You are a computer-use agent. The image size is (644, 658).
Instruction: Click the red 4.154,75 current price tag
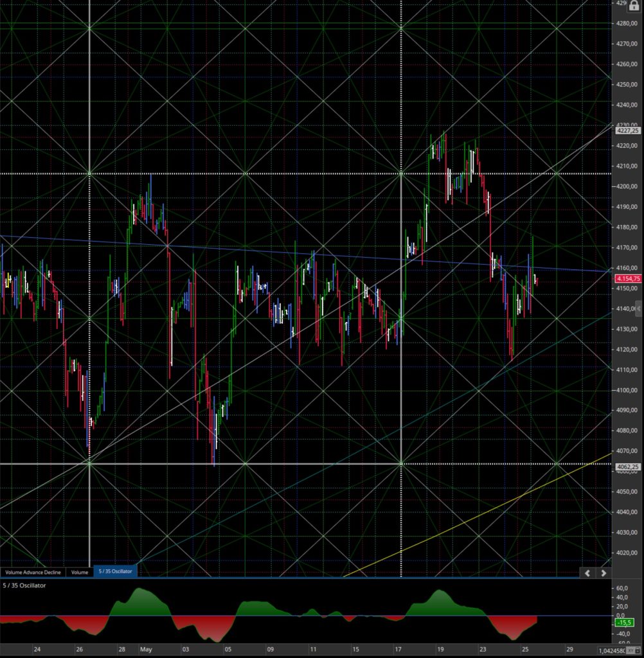[629, 279]
